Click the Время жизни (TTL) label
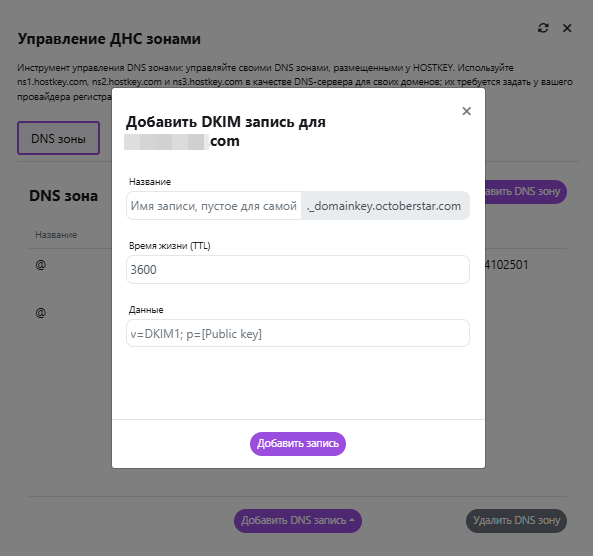This screenshot has height=556, width=593. 169,246
